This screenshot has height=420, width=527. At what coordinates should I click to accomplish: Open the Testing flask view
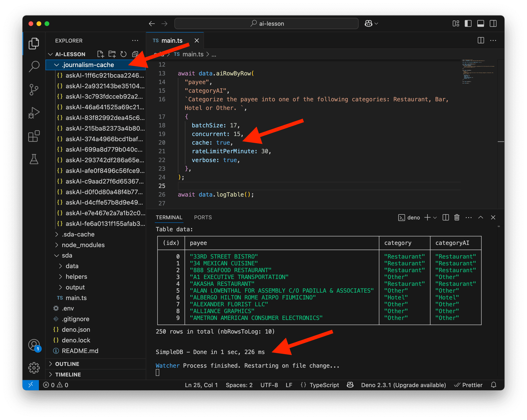coord(34,159)
